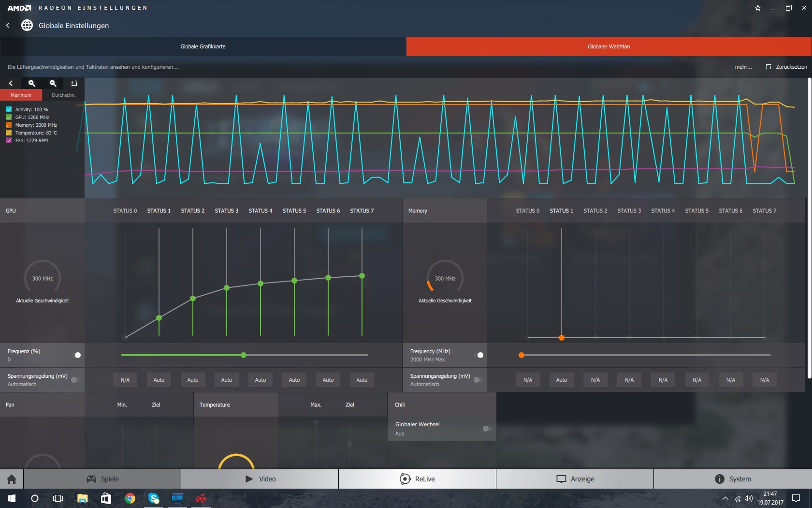Viewport: 812px width, 508px height.
Task: Open Google Chrome from the taskbar
Action: click(x=130, y=498)
